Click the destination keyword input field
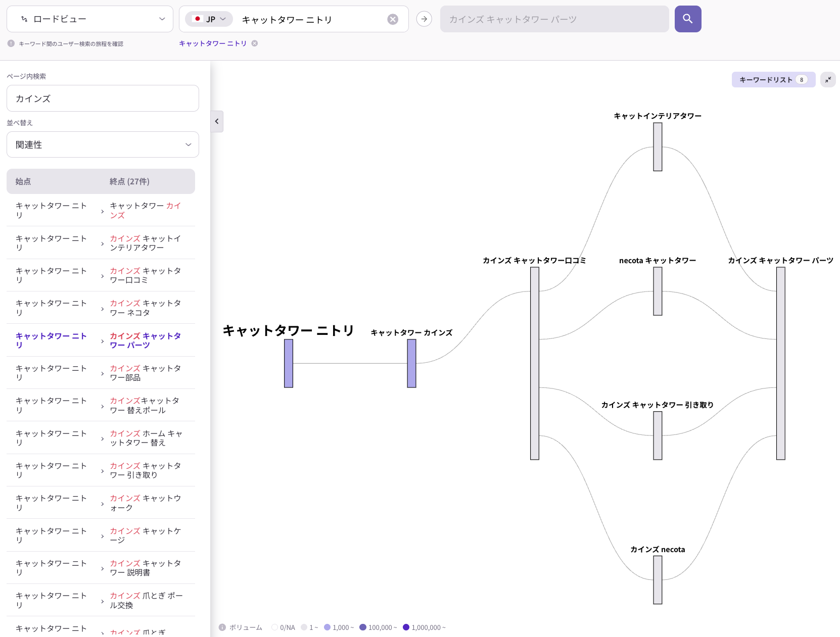This screenshot has height=637, width=840. tap(554, 19)
